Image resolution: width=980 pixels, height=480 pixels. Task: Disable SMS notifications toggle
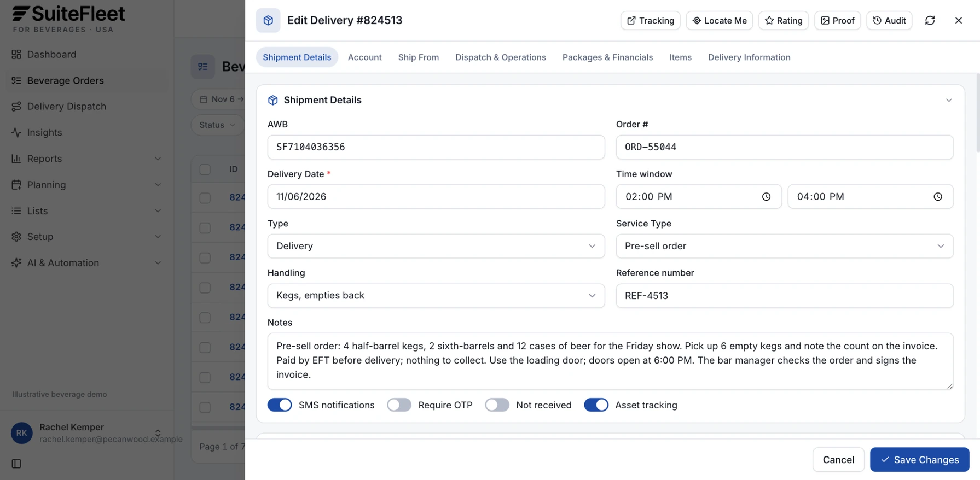[280, 405]
